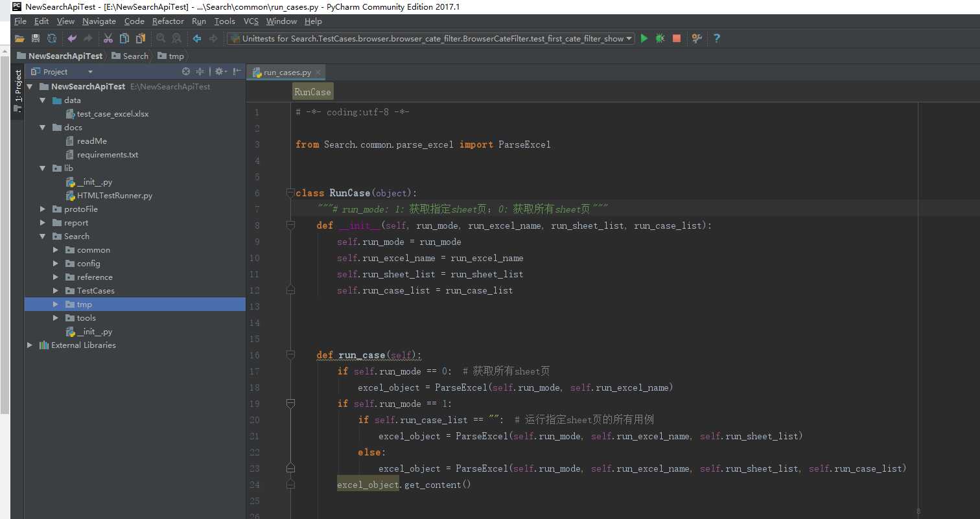Click the vertical 1: Project tool window button
This screenshot has height=519, width=980.
click(18, 91)
